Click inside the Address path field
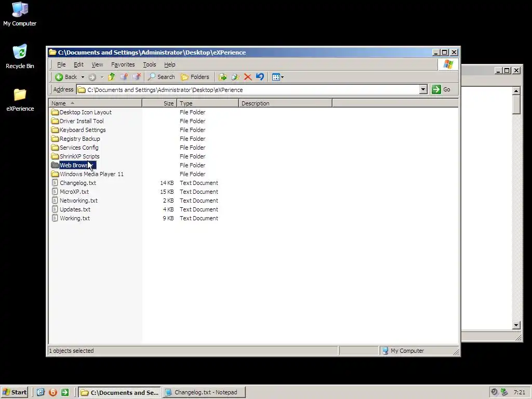Screen dimensions: 532x399 point(249,90)
